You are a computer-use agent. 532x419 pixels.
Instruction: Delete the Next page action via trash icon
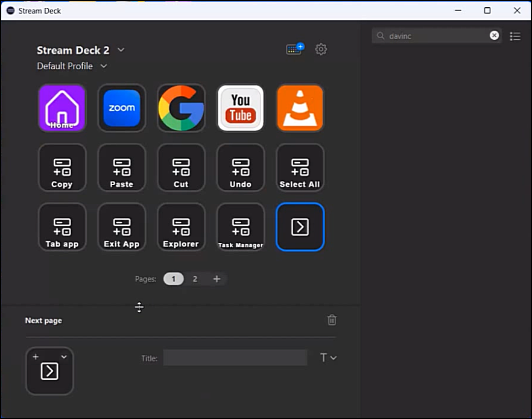[332, 320]
